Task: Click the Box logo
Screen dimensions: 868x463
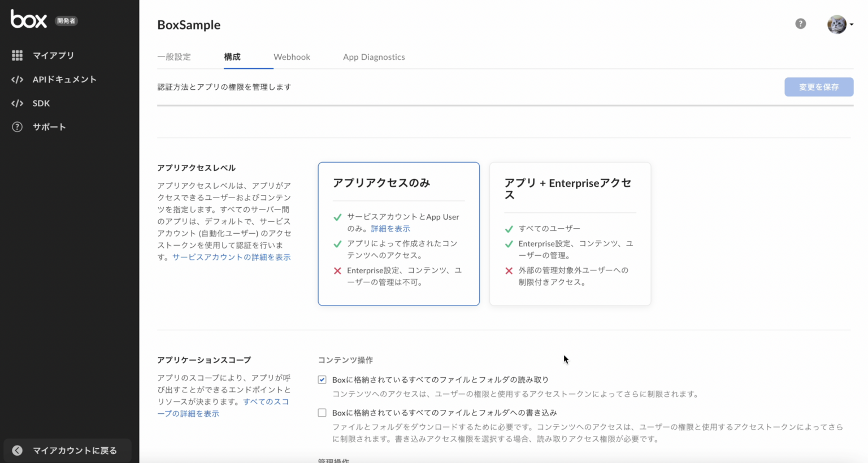Action: (x=28, y=20)
